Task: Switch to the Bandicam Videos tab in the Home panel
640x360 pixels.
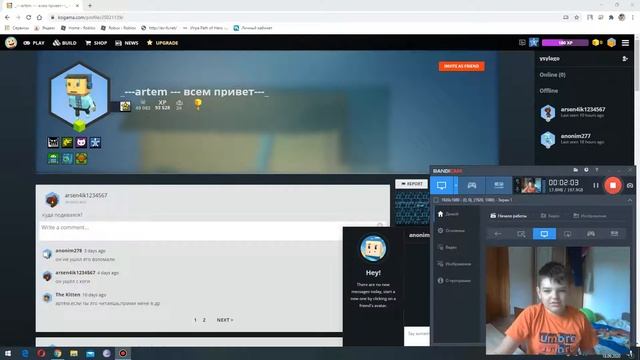Action: point(550,216)
